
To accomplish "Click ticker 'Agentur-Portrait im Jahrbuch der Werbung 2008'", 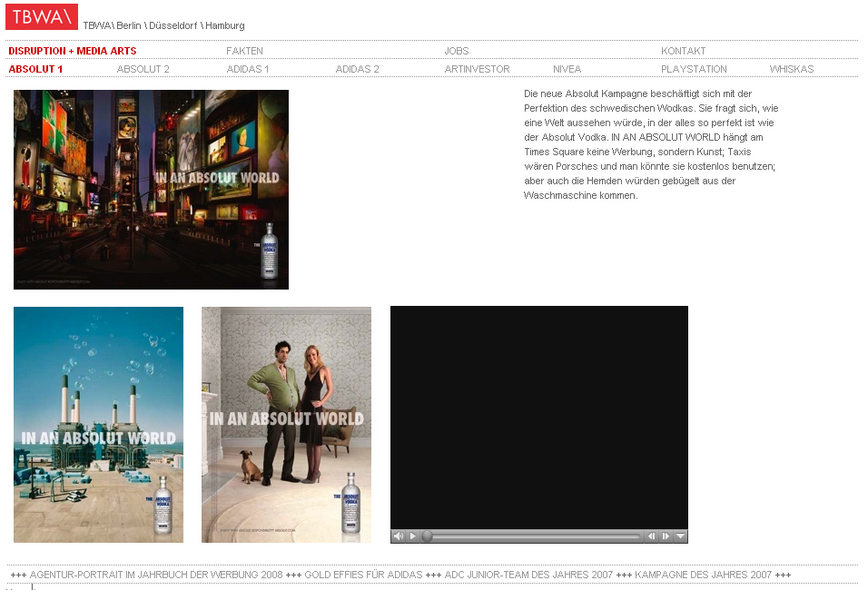I will pos(156,575).
